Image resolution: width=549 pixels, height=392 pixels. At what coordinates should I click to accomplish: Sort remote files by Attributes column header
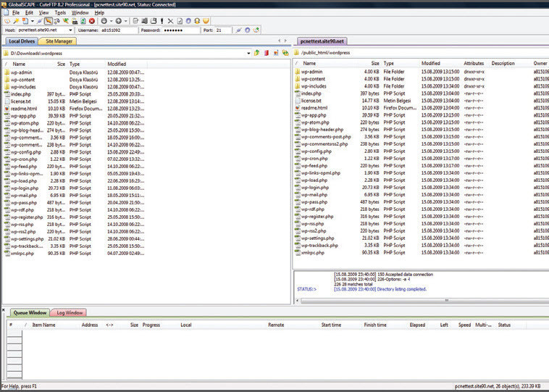point(474,64)
